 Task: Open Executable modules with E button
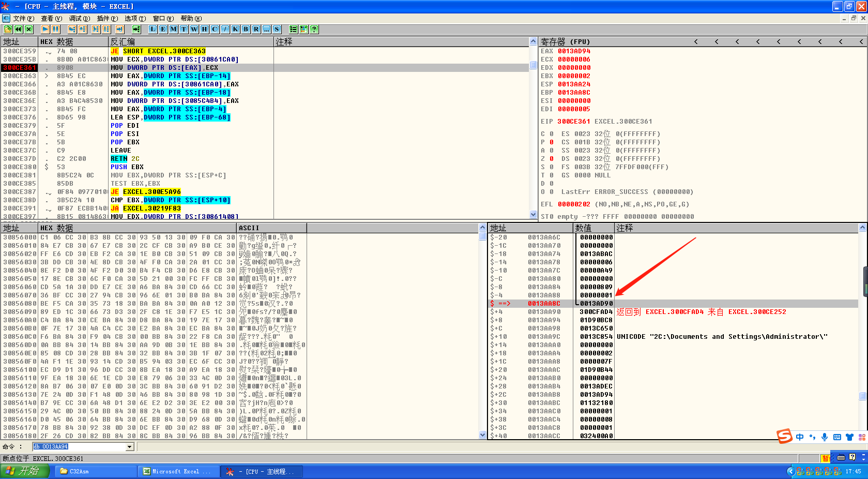(163, 29)
